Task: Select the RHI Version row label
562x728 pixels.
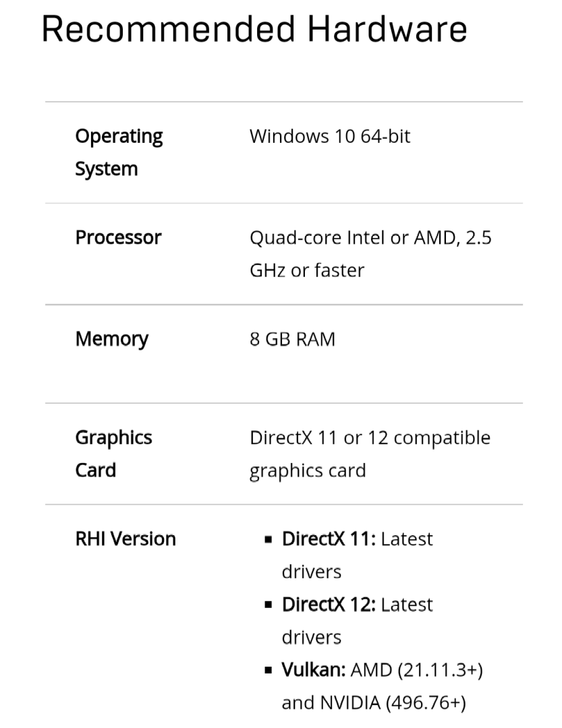Action: [125, 539]
